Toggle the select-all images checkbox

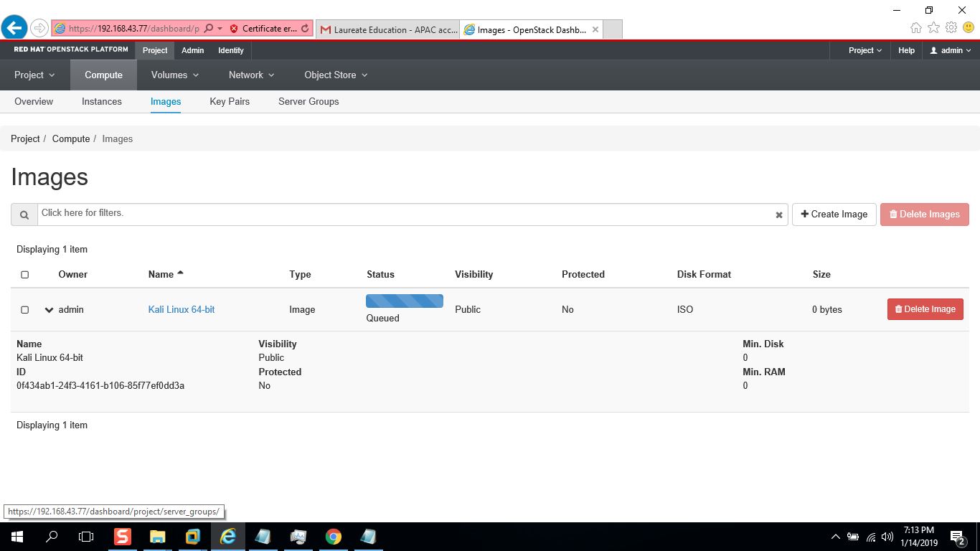click(x=25, y=275)
